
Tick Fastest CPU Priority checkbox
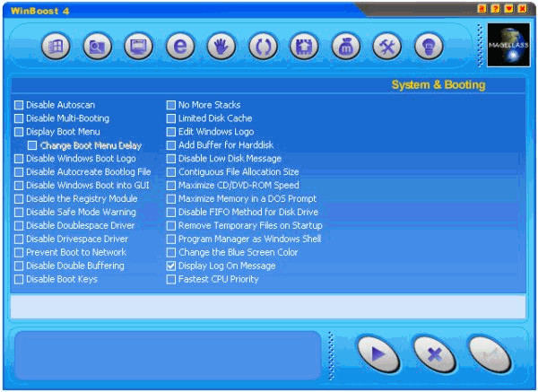pos(171,279)
